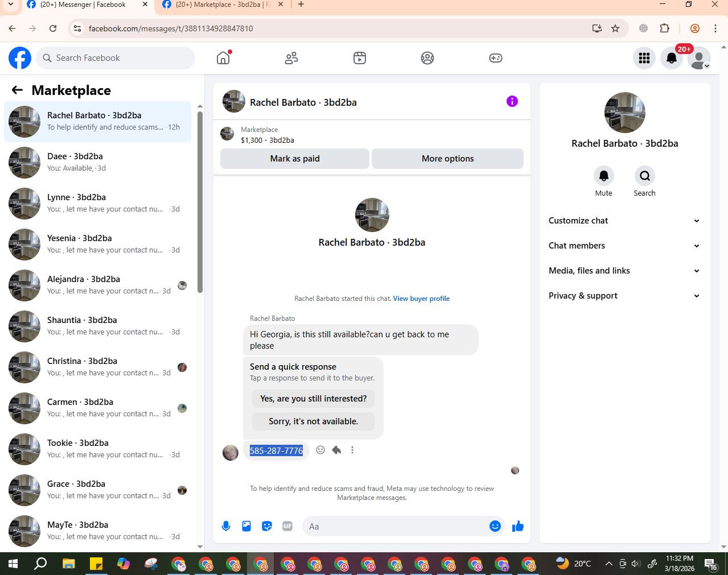
Task: Send quick response Yes, are you still interested?
Action: tap(313, 399)
